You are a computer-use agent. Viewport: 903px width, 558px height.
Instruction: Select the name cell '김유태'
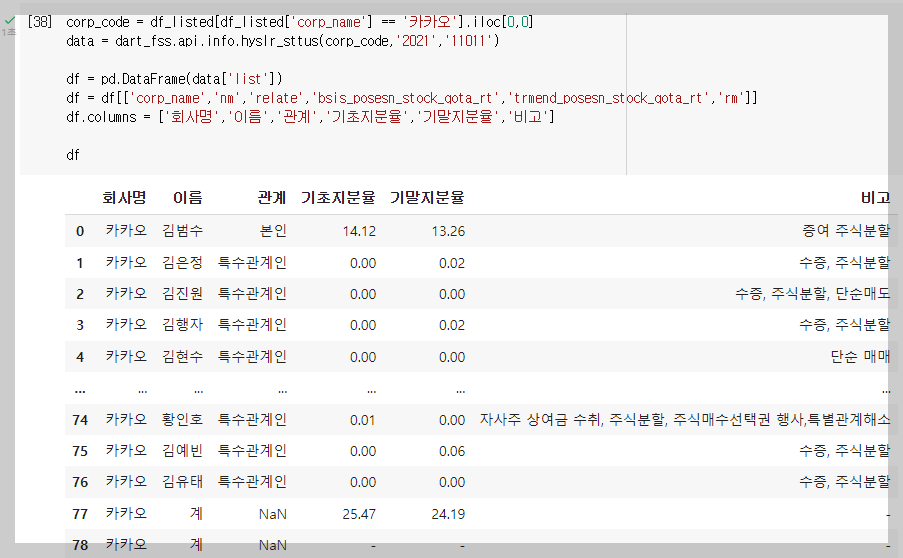pyautogui.click(x=183, y=482)
